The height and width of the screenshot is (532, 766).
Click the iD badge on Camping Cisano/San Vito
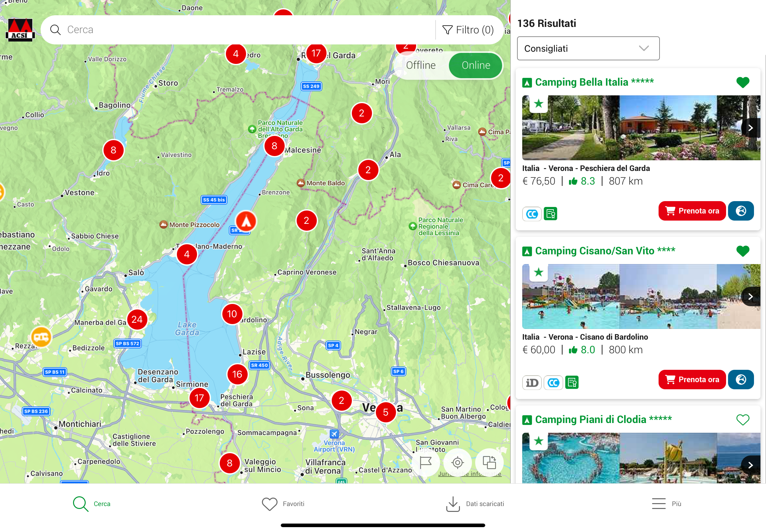[x=532, y=382]
